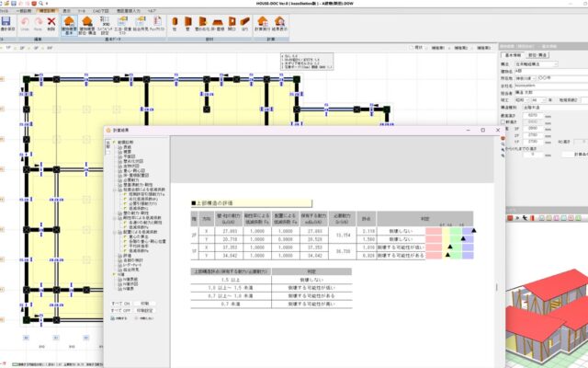The image size is (588, 368).
Task: Open the 精密診断 ribbon tab
Action: click(x=47, y=11)
